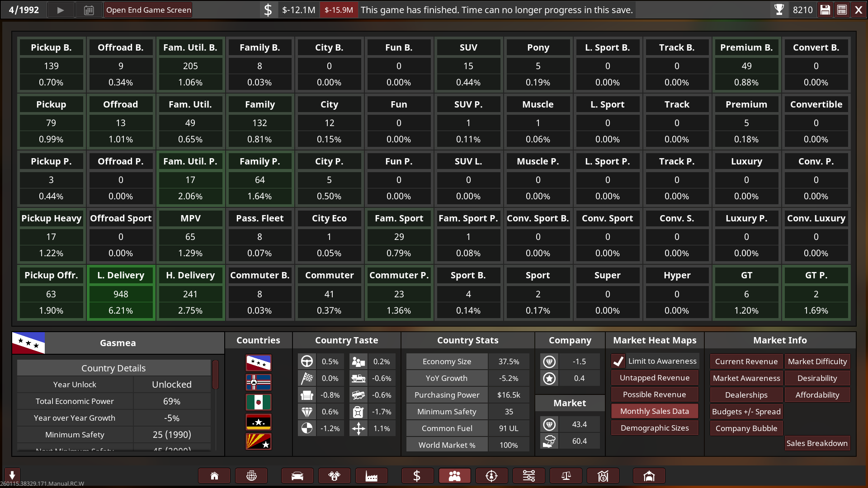Click the save game floppy icon
The image size is (868, 488).
coord(825,10)
